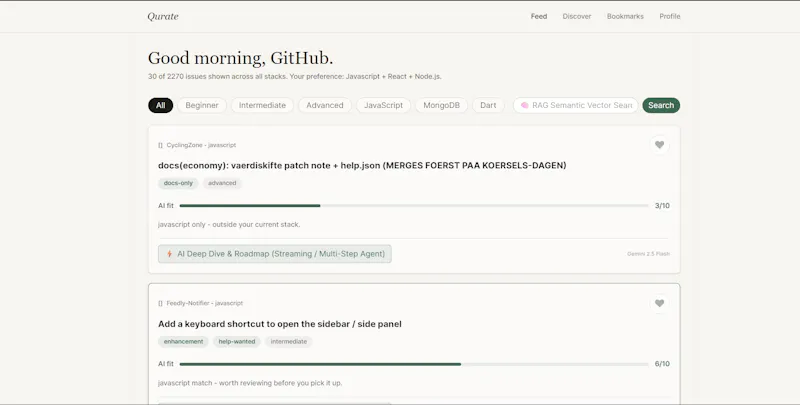
Task: Open the Bookmarks nav item
Action: click(x=625, y=16)
